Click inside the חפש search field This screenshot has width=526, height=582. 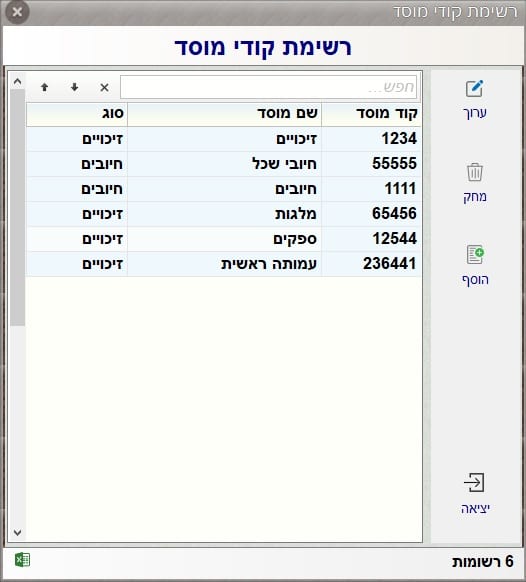click(x=268, y=87)
